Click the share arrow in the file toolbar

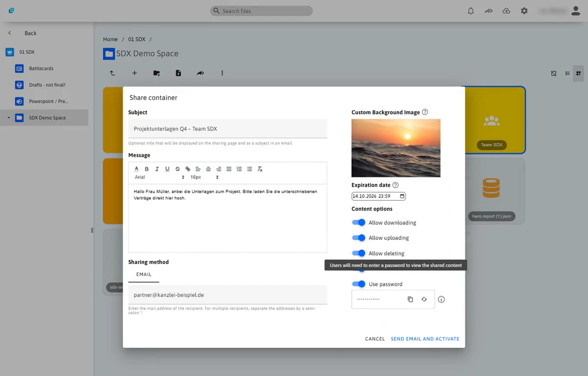200,73
